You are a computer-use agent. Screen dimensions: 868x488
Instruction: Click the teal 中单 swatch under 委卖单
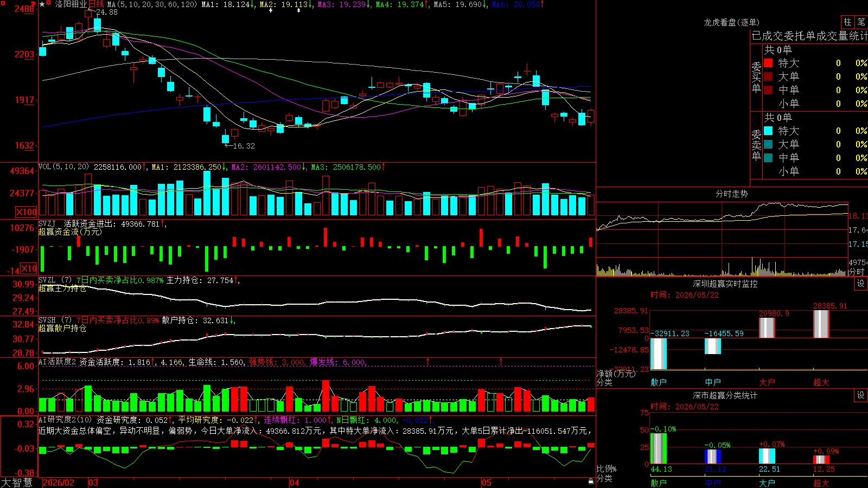tap(768, 158)
